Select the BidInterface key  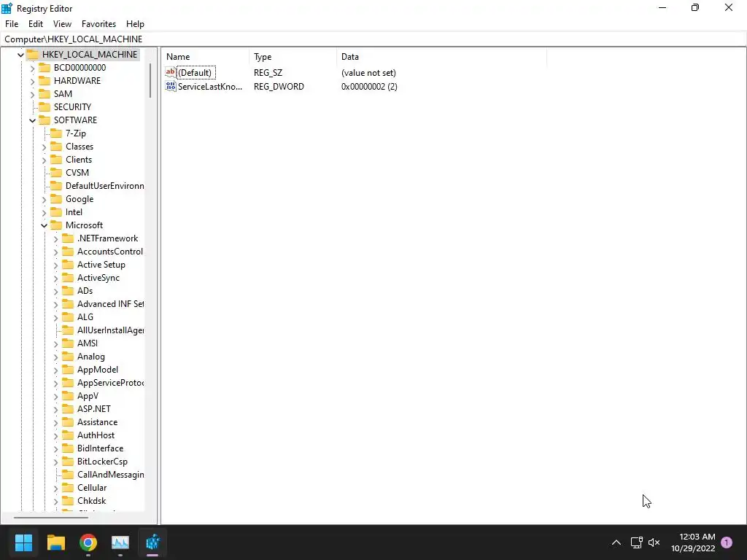pos(100,448)
